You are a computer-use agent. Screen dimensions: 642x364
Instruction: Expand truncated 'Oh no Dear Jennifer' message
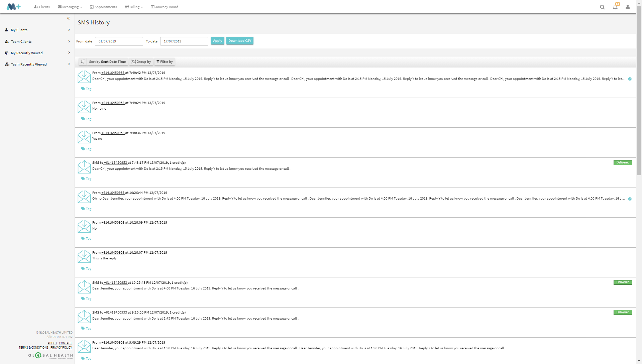[x=630, y=199]
